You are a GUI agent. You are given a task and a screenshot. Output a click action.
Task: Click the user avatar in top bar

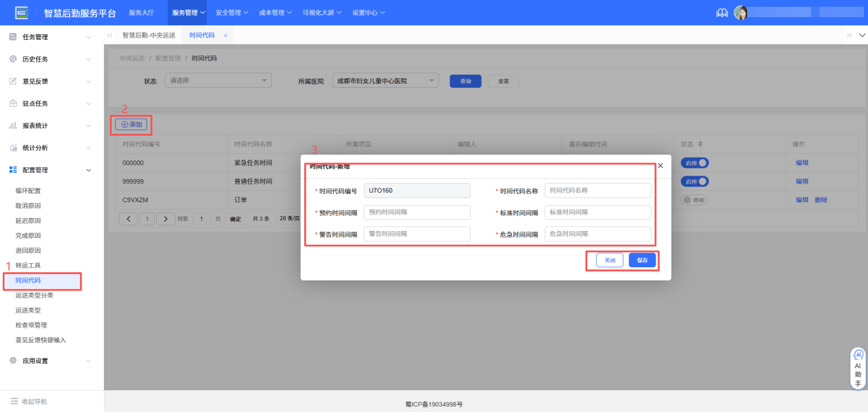point(741,12)
